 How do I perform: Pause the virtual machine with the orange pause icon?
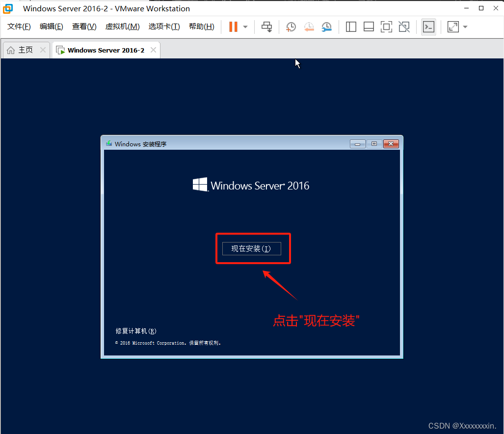point(233,27)
